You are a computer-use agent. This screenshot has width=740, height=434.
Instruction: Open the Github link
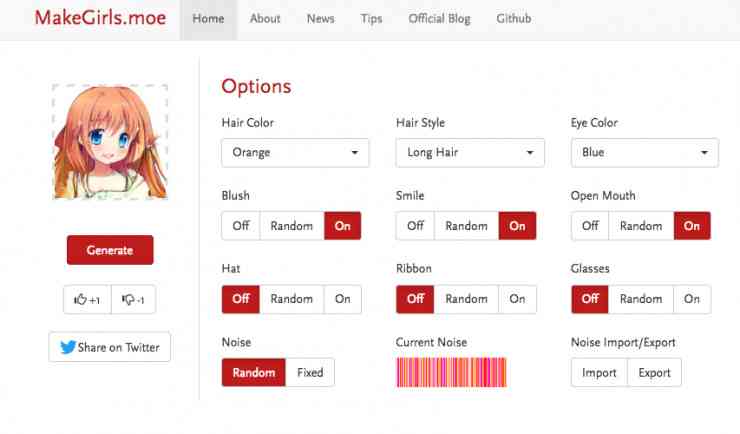[x=513, y=19]
